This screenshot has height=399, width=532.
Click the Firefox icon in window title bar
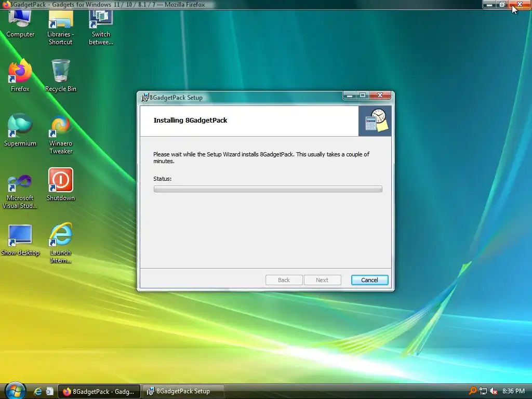(x=6, y=4)
